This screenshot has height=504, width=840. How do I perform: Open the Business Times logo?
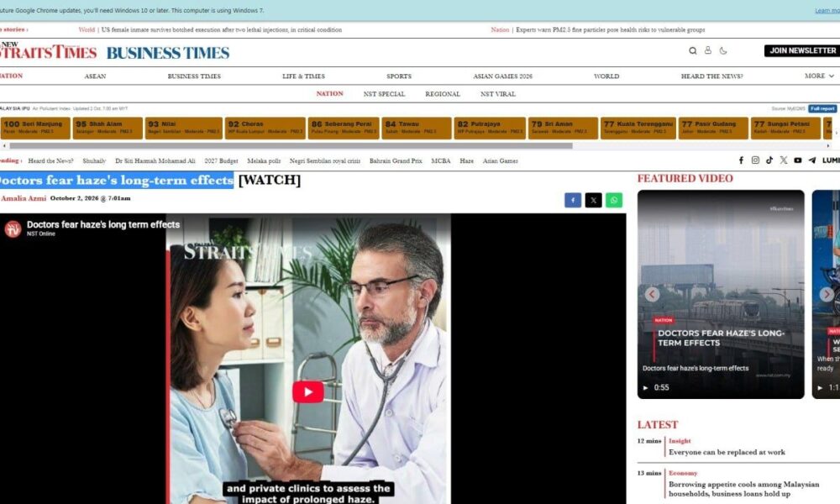pyautogui.click(x=168, y=52)
